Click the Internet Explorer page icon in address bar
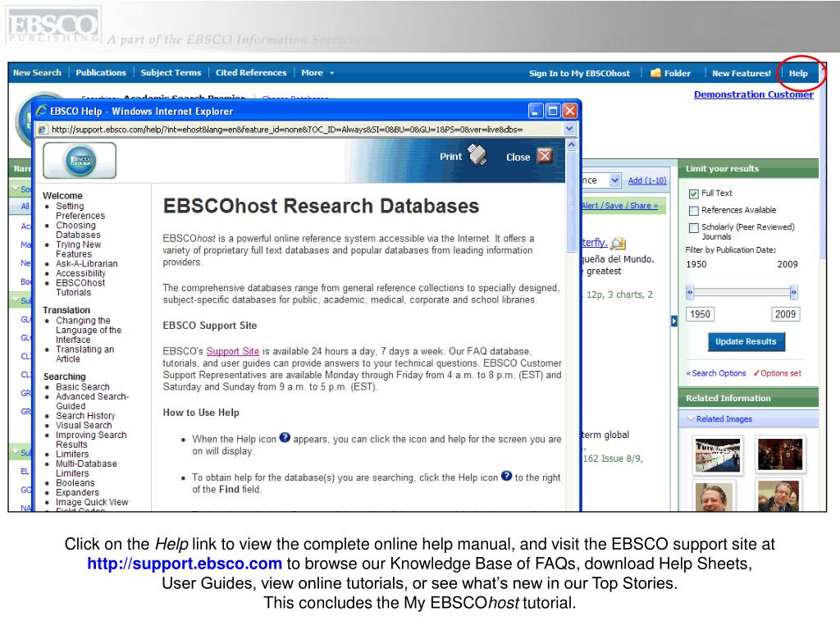 click(x=42, y=129)
